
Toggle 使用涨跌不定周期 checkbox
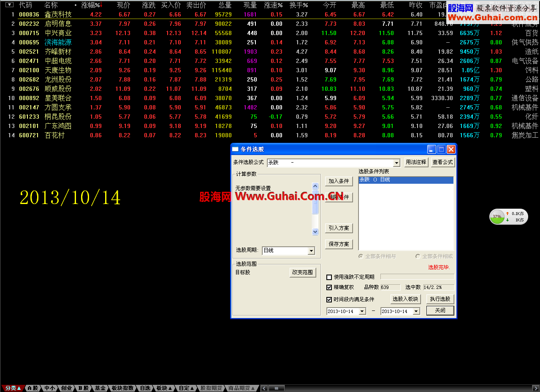click(329, 277)
